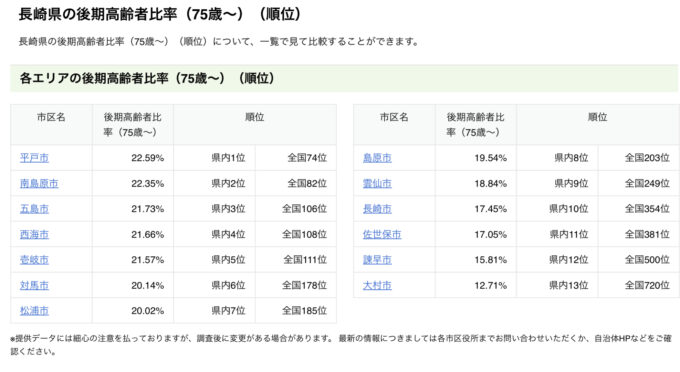Open the 大村市 link
The height and width of the screenshot is (372, 680).
(x=377, y=285)
